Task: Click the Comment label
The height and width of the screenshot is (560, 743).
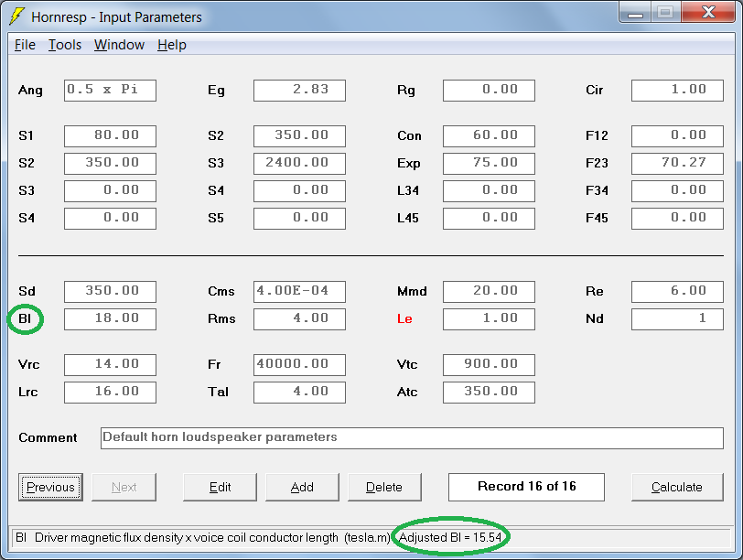Action: point(48,437)
